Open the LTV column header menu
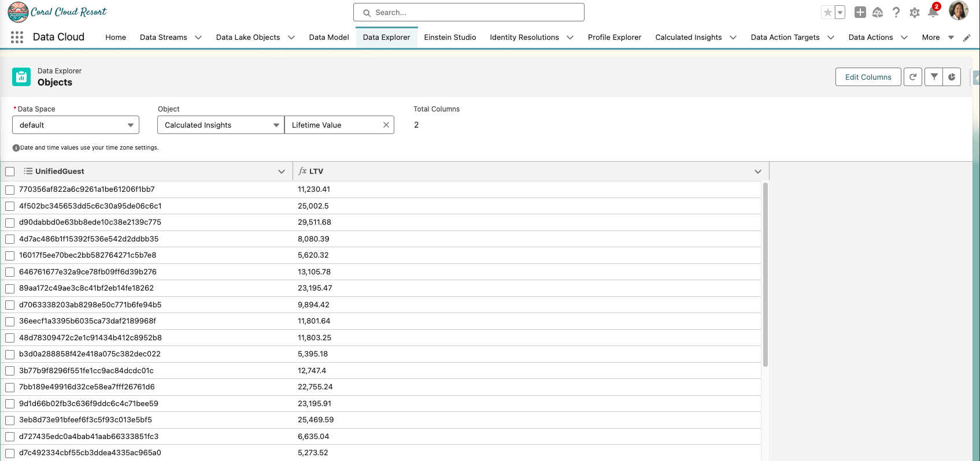The width and height of the screenshot is (980, 461). [x=757, y=172]
